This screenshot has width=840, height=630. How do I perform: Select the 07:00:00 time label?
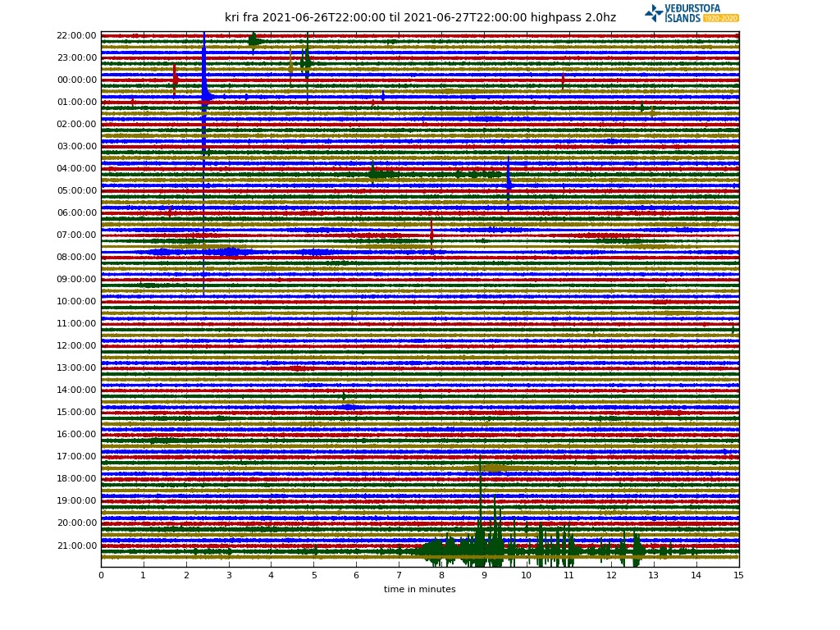[76, 235]
